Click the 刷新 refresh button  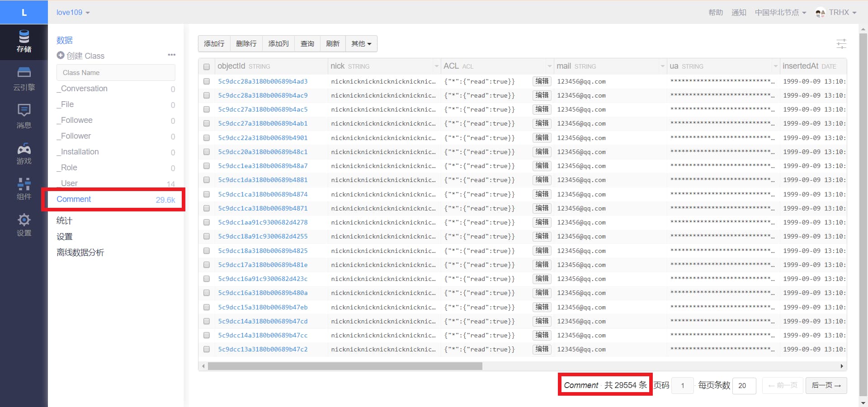point(333,44)
